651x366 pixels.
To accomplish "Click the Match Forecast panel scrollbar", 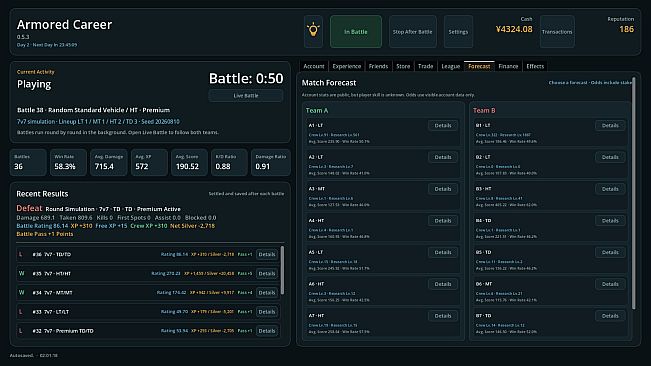I will [634, 193].
